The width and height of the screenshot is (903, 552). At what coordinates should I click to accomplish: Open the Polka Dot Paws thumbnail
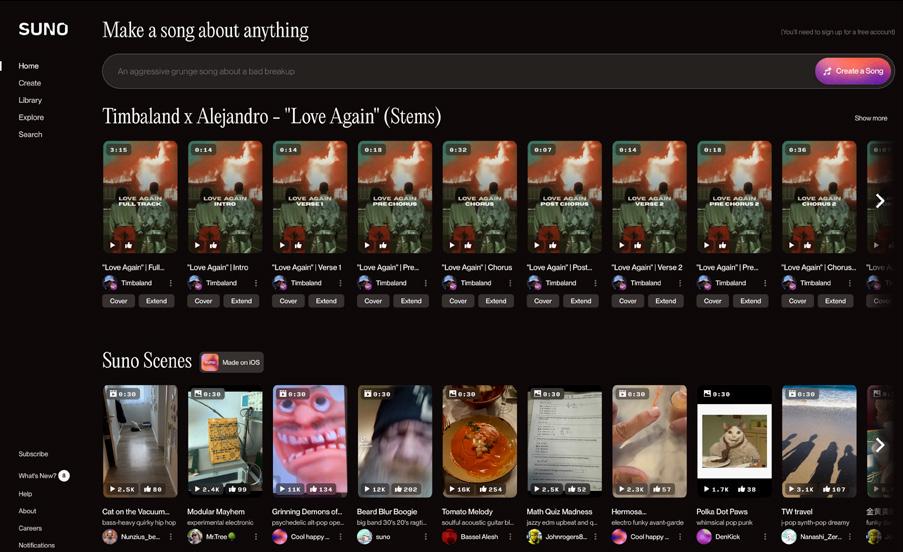[734, 441]
